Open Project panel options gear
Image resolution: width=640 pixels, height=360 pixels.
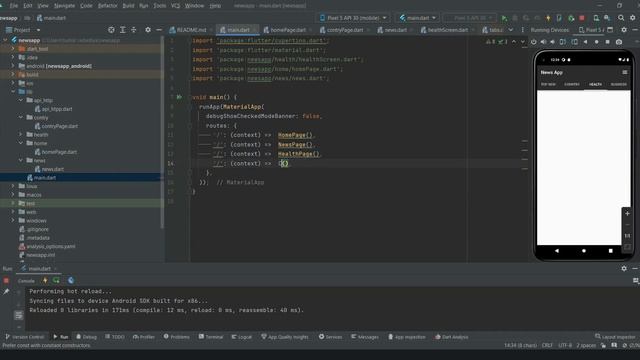click(148, 30)
